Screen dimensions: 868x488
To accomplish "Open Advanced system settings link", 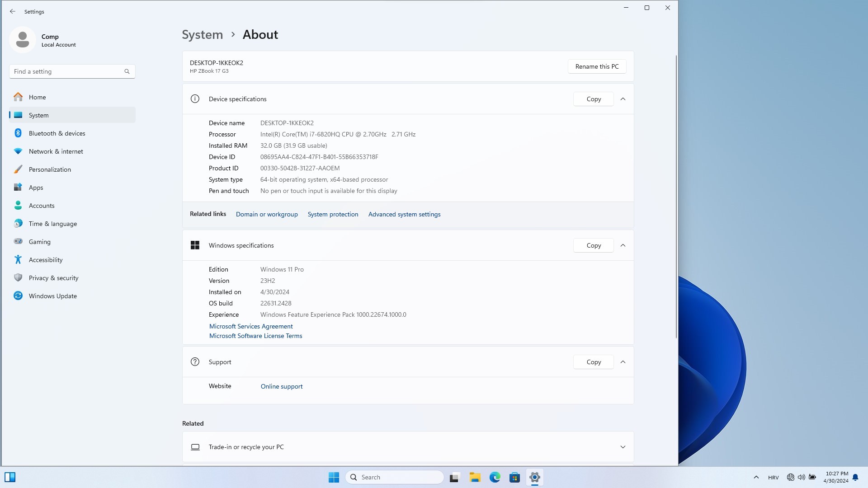I will [x=404, y=214].
